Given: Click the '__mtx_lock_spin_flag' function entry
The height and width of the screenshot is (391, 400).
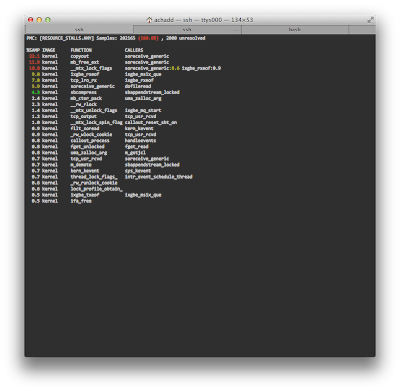Looking at the screenshot, I should click(x=96, y=122).
